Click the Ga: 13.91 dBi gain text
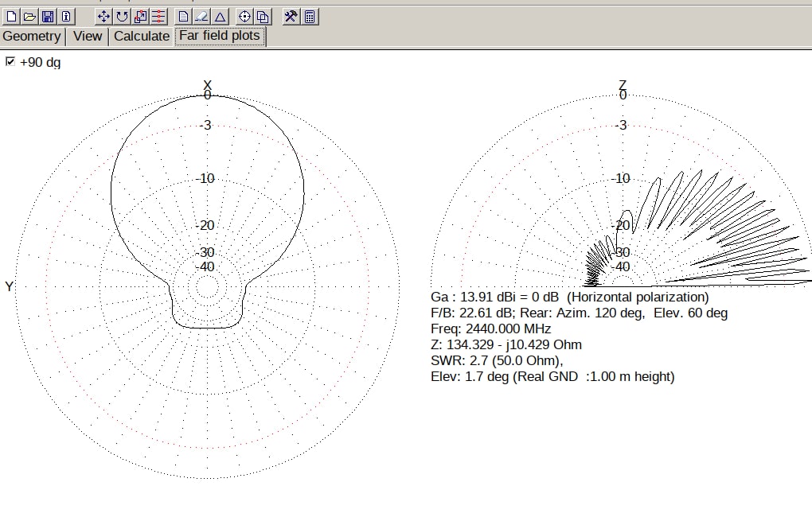 tap(570, 297)
